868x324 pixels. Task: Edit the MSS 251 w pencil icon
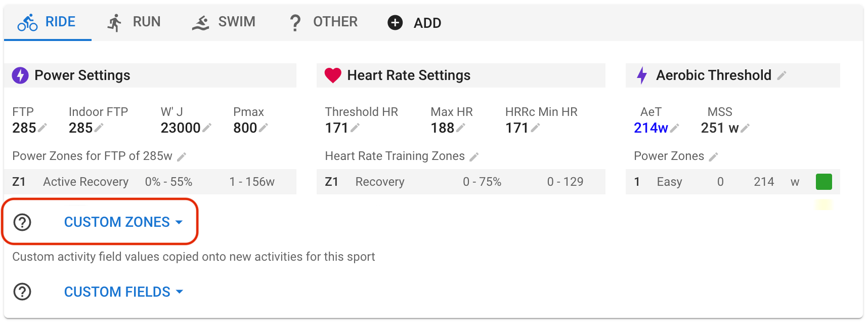(745, 128)
